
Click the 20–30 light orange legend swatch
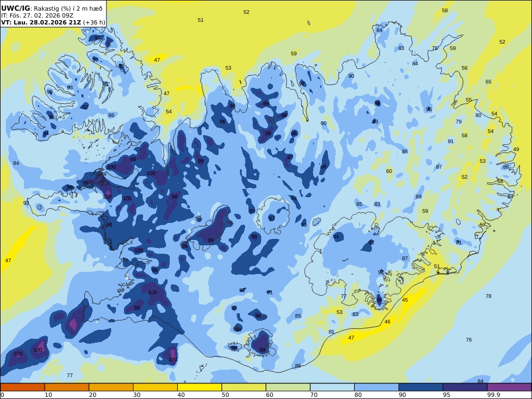click(111, 387)
